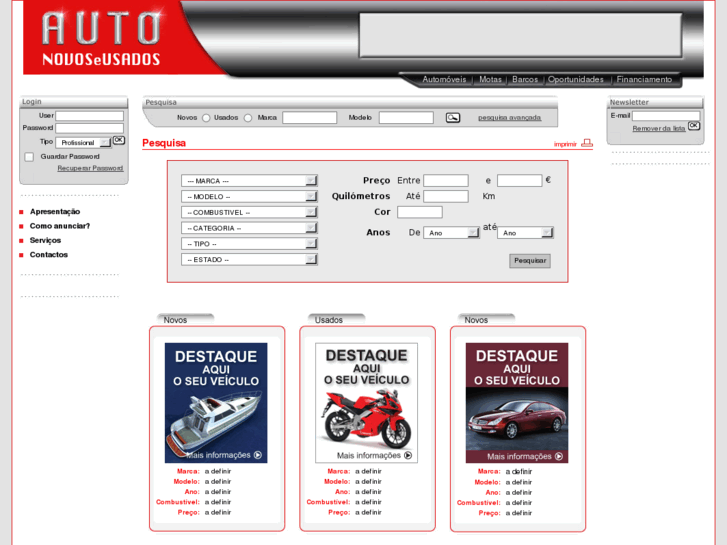The image size is (727, 545).
Task: Click the AUTO Novos e Usados logo
Action: [102, 39]
